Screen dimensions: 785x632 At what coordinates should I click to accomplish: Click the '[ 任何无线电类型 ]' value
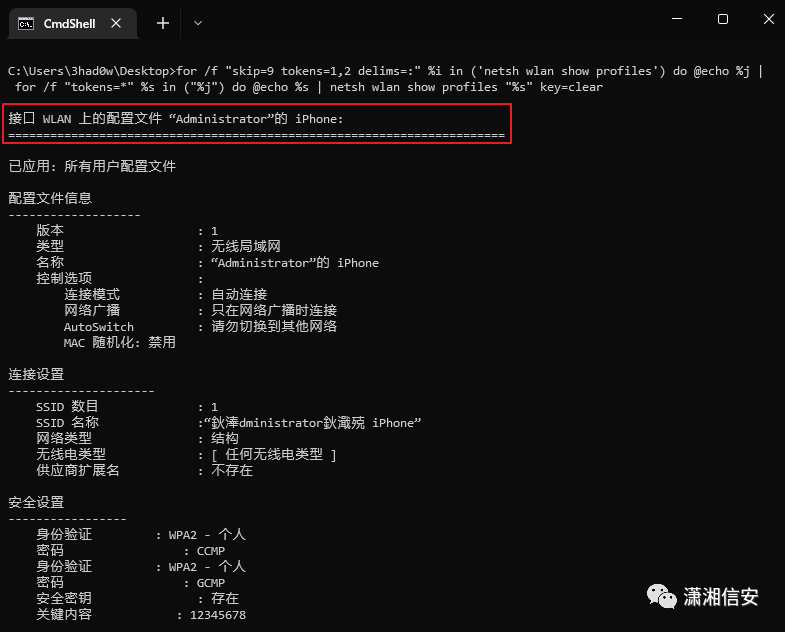tap(273, 455)
